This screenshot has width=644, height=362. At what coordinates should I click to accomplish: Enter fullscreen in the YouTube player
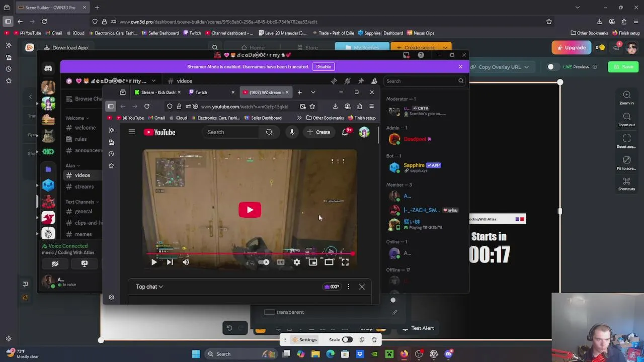[345, 262]
